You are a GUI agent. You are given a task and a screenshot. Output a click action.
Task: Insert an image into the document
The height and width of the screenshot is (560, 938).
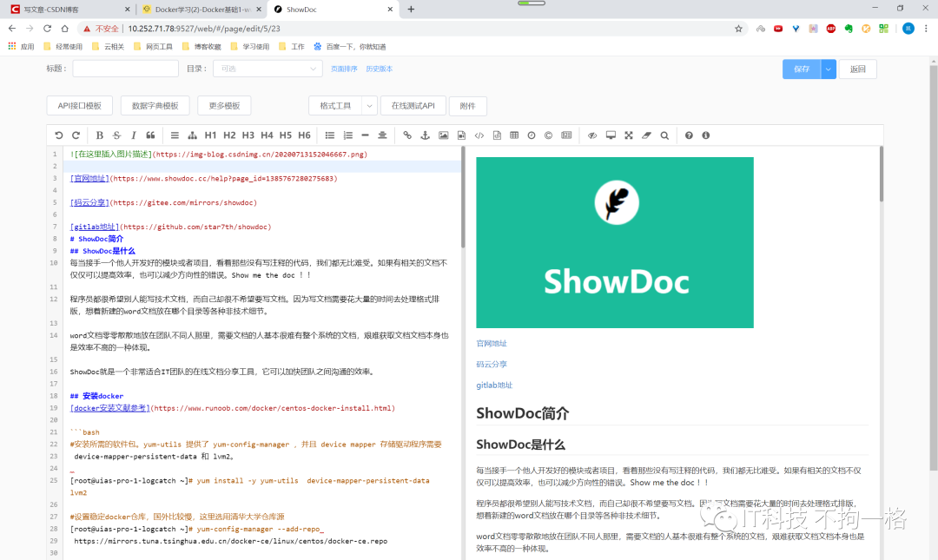tap(442, 135)
